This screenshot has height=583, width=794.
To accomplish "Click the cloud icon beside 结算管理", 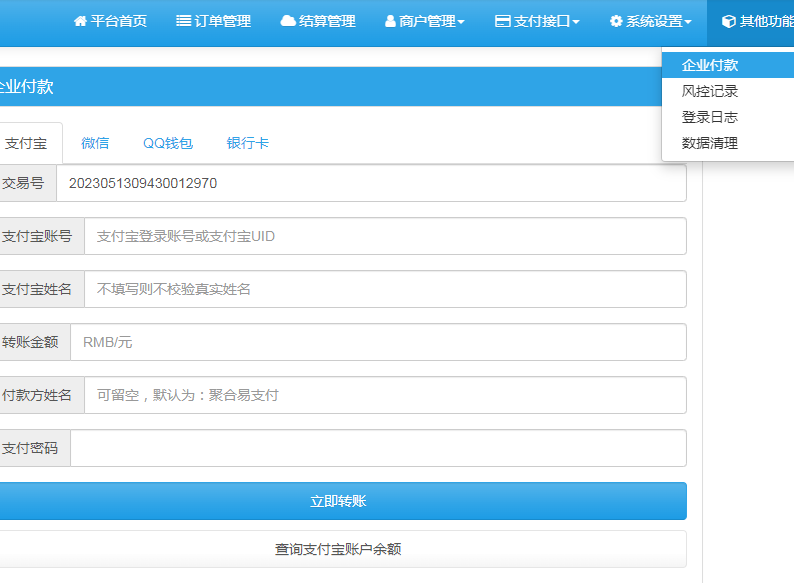I will pyautogui.click(x=288, y=21).
